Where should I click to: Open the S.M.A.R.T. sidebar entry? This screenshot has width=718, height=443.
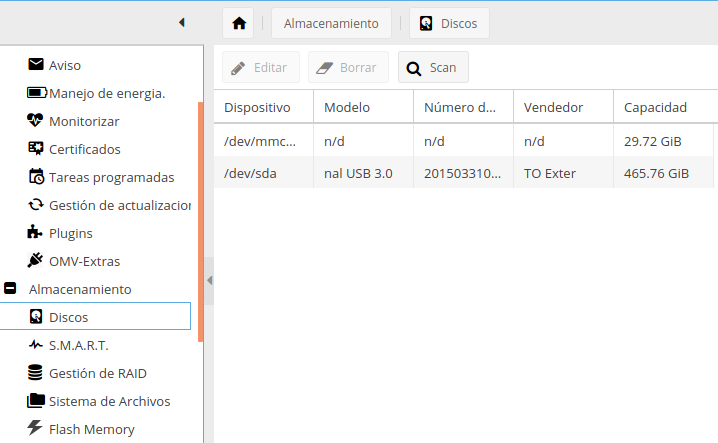point(78,345)
